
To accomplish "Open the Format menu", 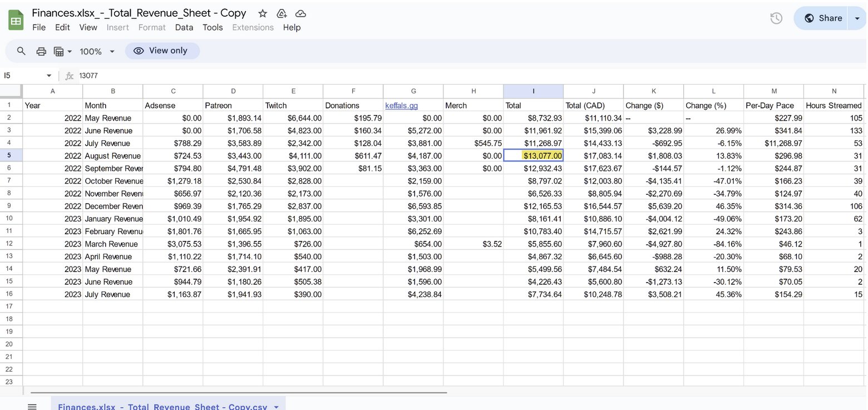I will click(x=152, y=27).
